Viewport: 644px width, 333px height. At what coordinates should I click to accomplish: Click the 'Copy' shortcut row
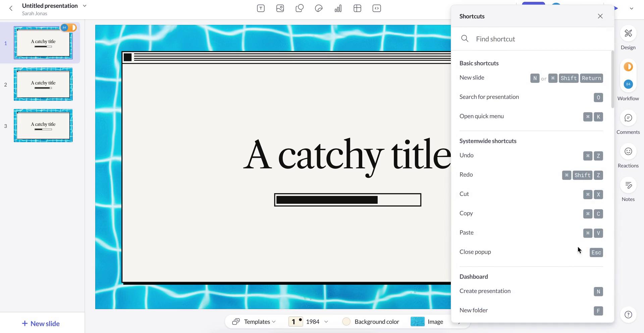click(x=531, y=213)
